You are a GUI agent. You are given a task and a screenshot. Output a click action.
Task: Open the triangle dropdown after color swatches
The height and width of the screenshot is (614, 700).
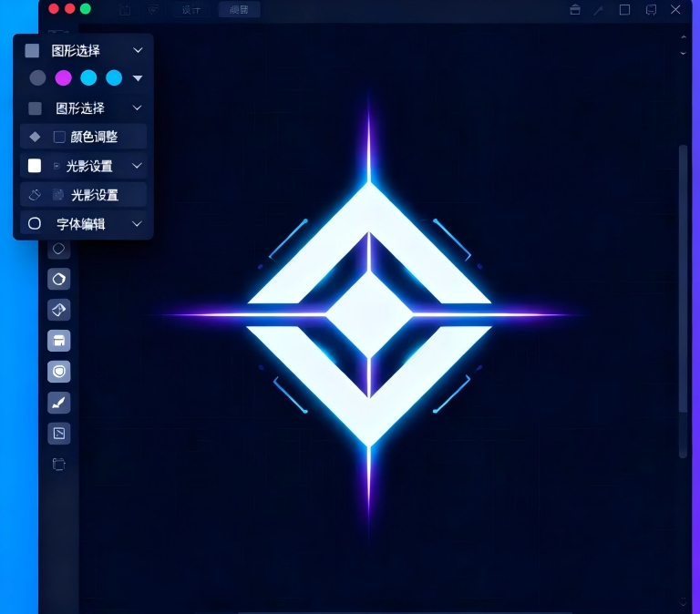138,78
